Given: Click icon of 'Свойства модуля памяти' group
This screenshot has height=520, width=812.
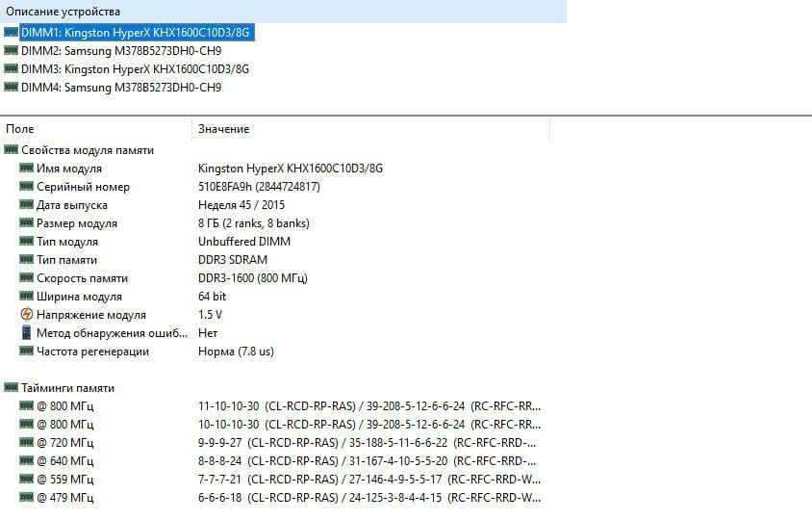Looking at the screenshot, I should pyautogui.click(x=11, y=150).
